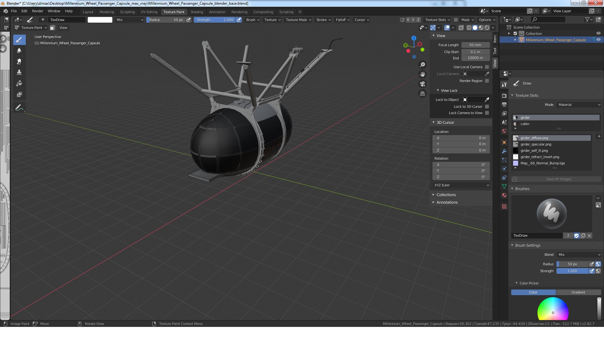
Task: Click the Strength slider in the header
Action: [x=215, y=20]
